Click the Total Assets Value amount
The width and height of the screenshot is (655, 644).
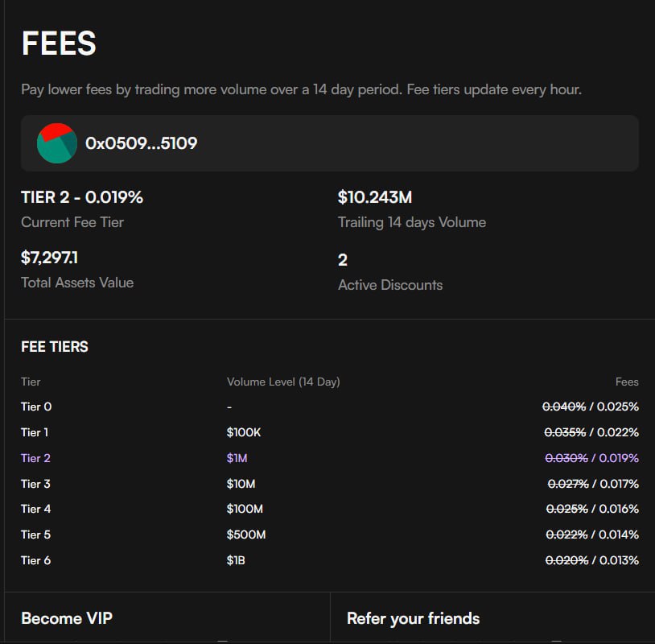(49, 258)
